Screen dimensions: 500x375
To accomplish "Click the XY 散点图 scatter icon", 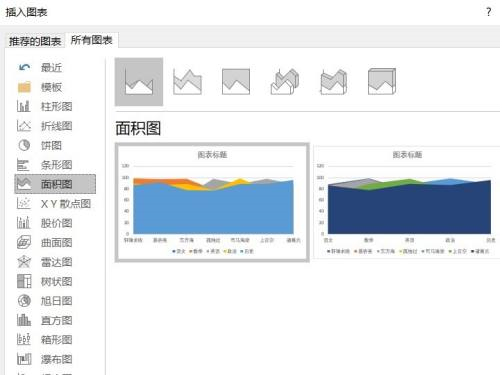I will 24,203.
